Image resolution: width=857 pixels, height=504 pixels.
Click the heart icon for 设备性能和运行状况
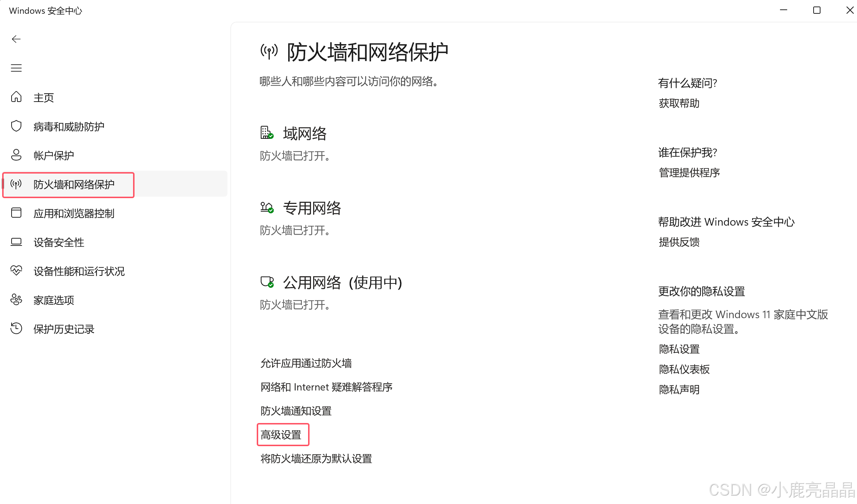pyautogui.click(x=16, y=271)
